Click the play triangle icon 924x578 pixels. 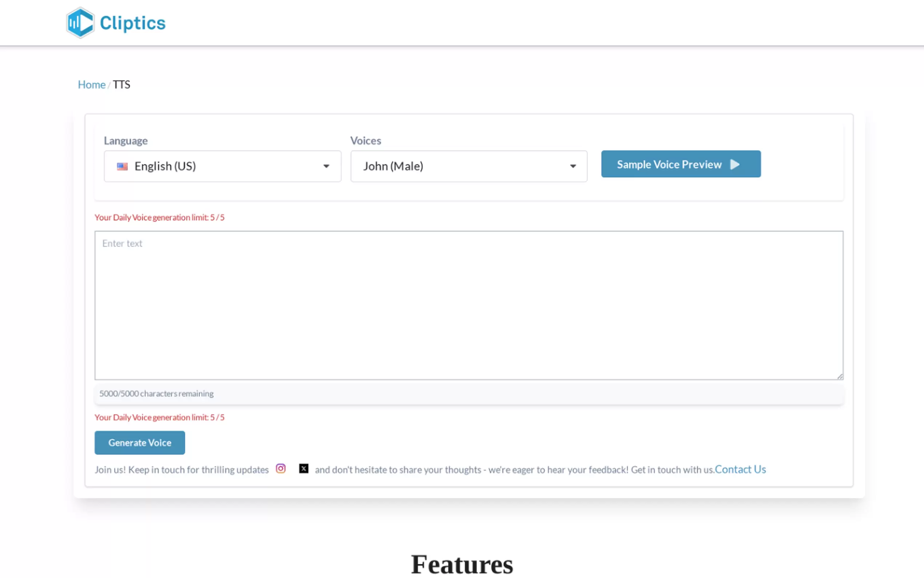pos(734,165)
